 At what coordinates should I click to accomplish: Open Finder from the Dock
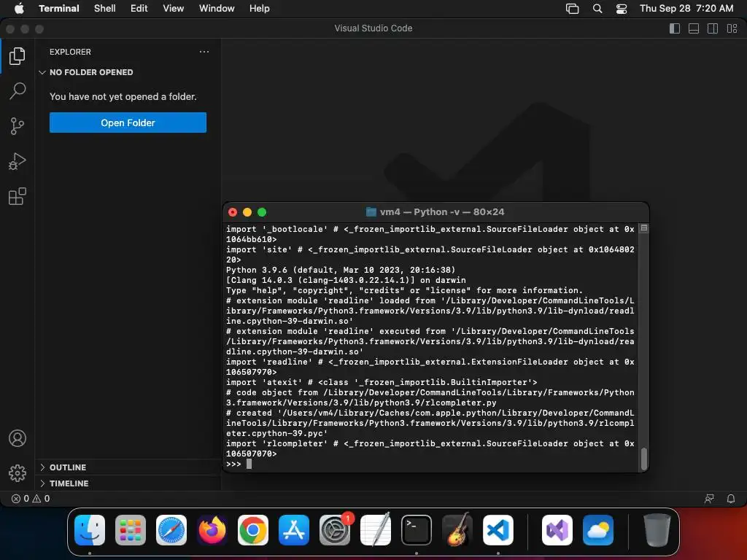(x=90, y=530)
